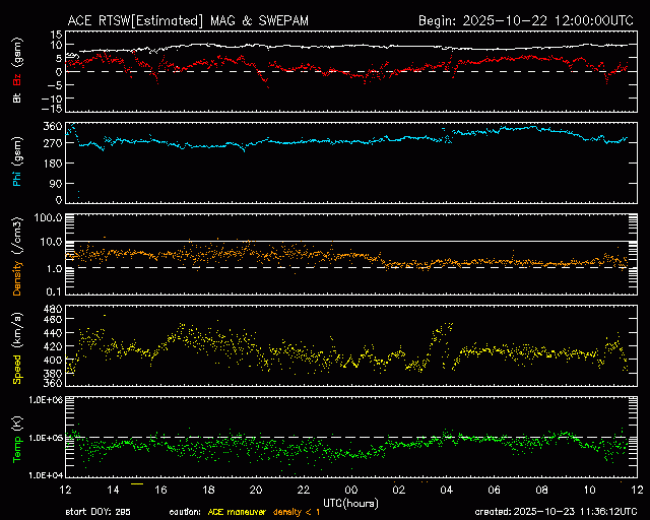Click the 08 hour tick label
Screen dimensions: 650x520
(541, 490)
